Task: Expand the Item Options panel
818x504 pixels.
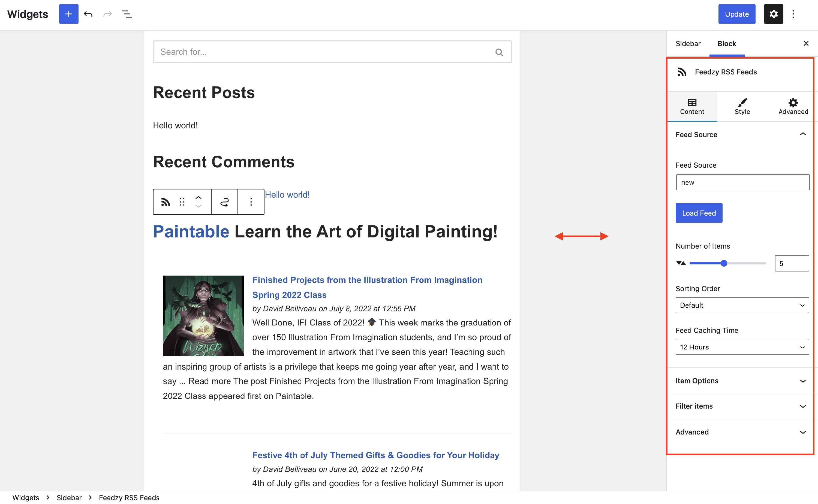Action: [803, 381]
